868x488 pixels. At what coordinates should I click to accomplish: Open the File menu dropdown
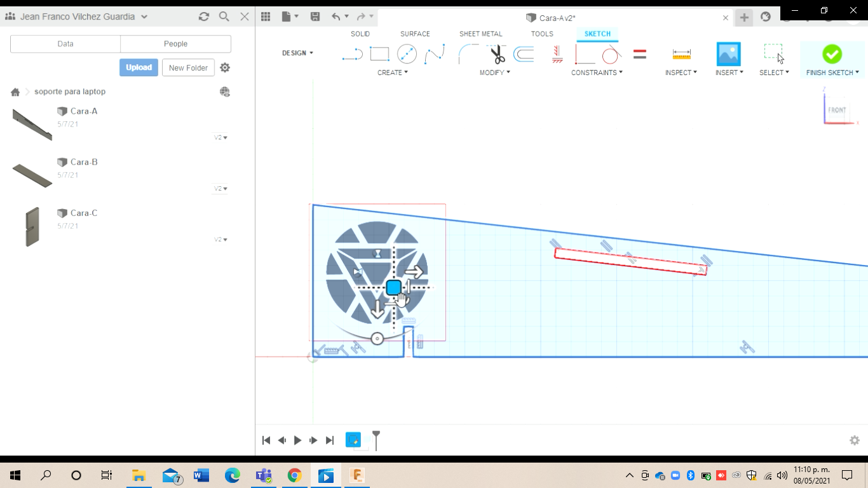tap(290, 17)
